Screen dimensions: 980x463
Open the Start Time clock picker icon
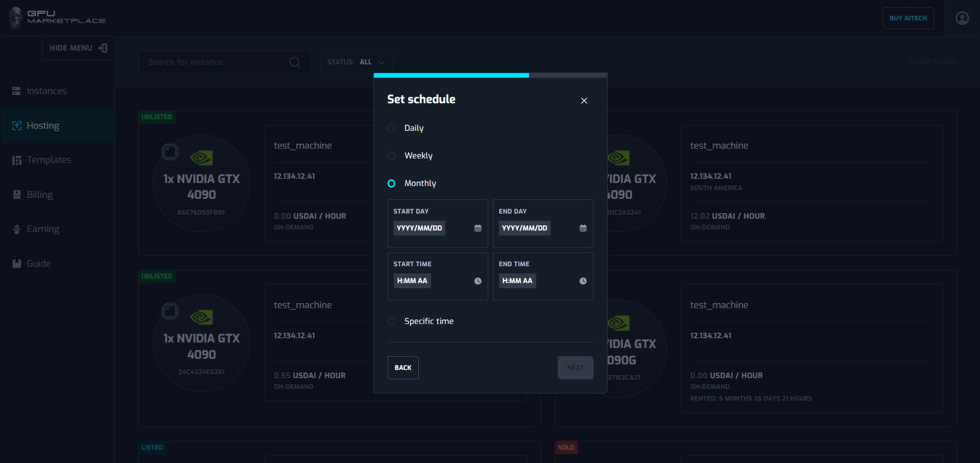point(477,281)
